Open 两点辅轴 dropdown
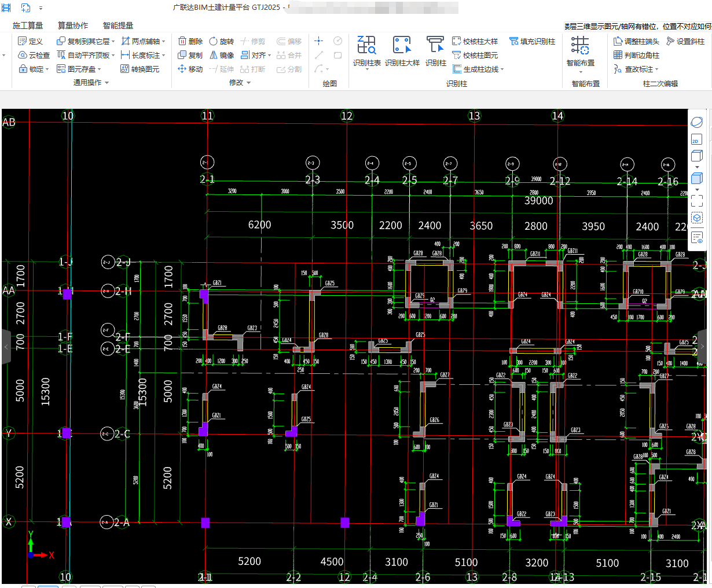712x588 pixels. 164,42
